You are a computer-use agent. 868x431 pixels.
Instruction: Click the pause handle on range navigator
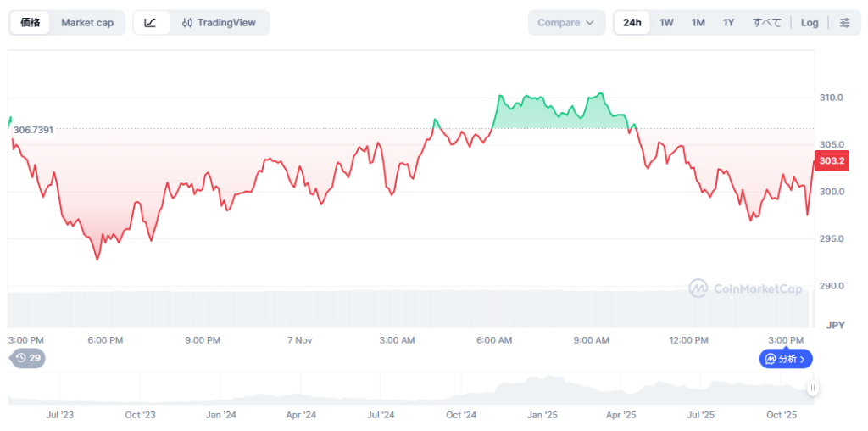click(813, 389)
